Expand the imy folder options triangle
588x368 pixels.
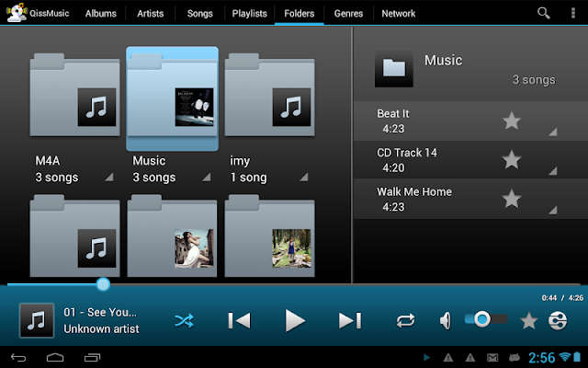[304, 177]
